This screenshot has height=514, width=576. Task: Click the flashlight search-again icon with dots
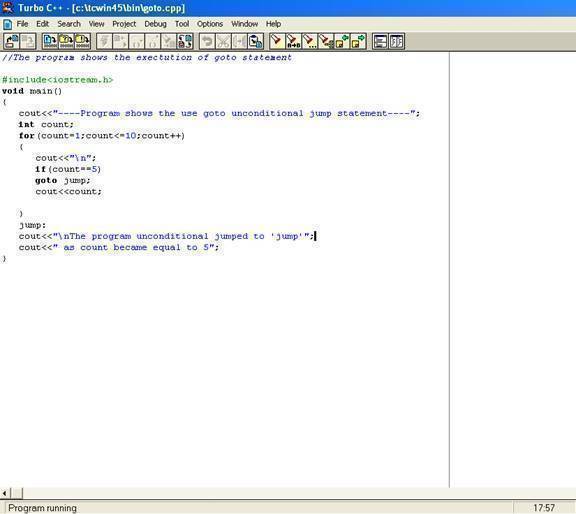310,41
